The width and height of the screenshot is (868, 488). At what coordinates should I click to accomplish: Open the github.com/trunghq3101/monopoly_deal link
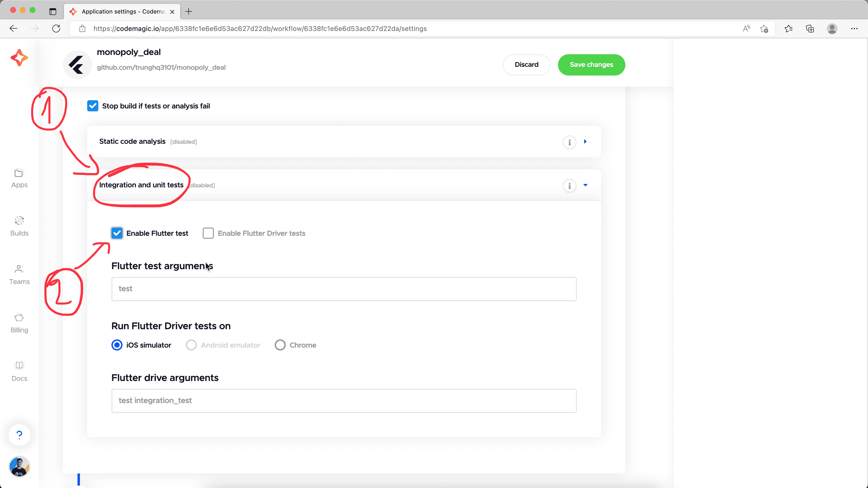click(x=161, y=67)
